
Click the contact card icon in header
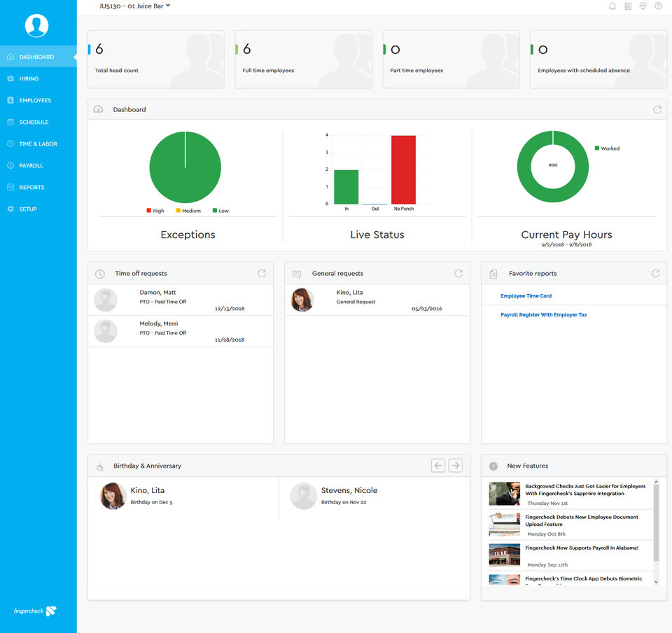[x=628, y=6]
